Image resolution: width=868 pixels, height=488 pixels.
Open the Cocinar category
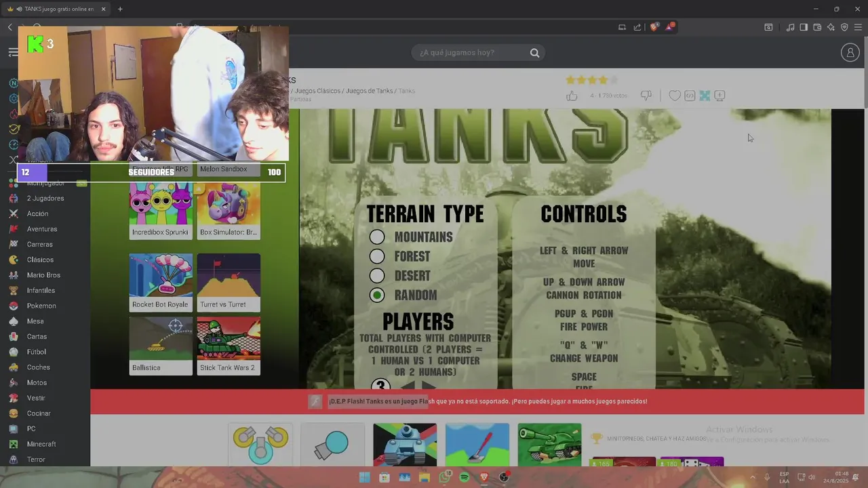pyautogui.click(x=39, y=413)
